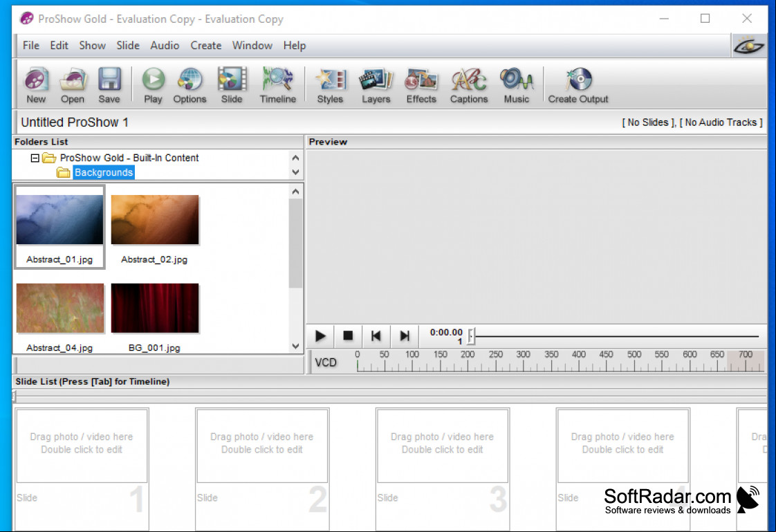The width and height of the screenshot is (776, 532).
Task: Click the preview seek slider handle
Action: tap(471, 336)
